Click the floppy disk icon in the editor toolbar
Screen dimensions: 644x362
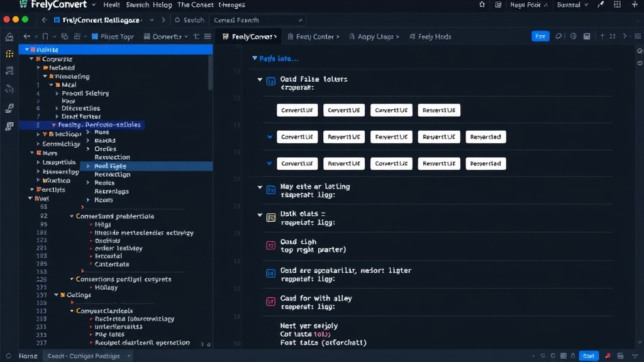pos(587,36)
